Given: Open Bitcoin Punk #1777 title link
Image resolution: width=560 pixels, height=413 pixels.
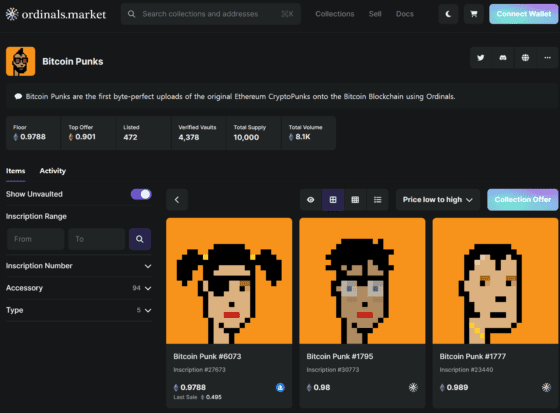Looking at the screenshot, I should 472,356.
